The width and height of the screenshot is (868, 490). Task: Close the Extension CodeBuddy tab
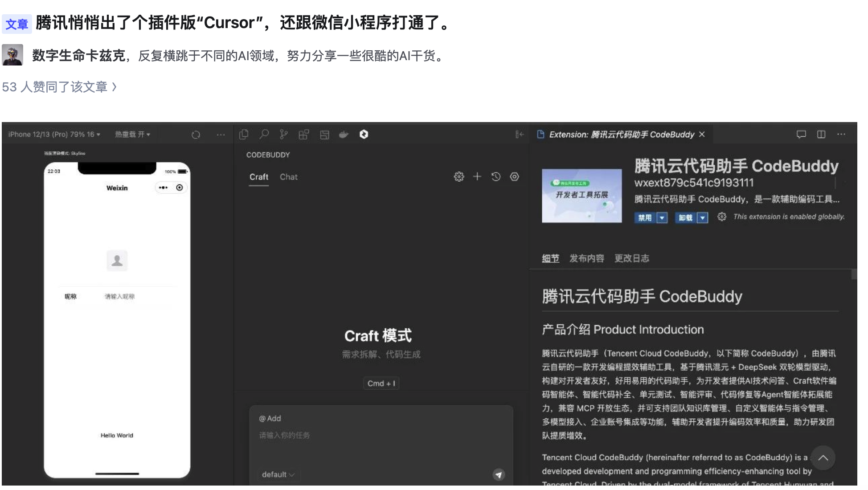(702, 135)
